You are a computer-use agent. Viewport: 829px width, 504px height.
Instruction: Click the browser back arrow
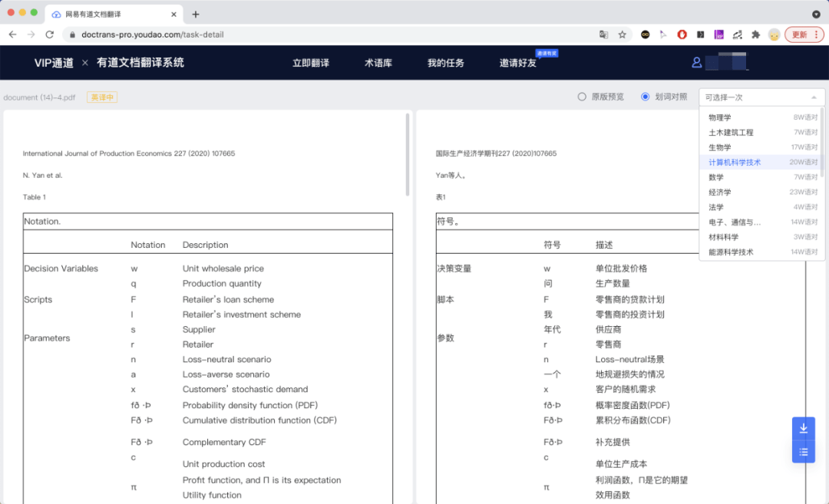point(13,35)
